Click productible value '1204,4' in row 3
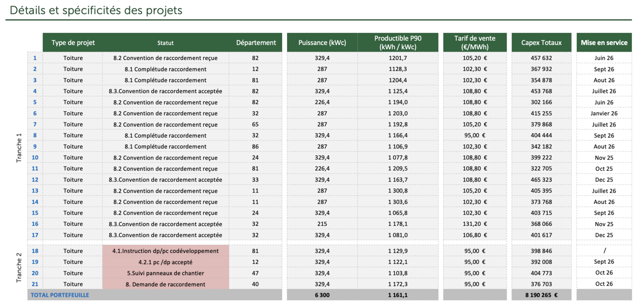 coord(398,80)
